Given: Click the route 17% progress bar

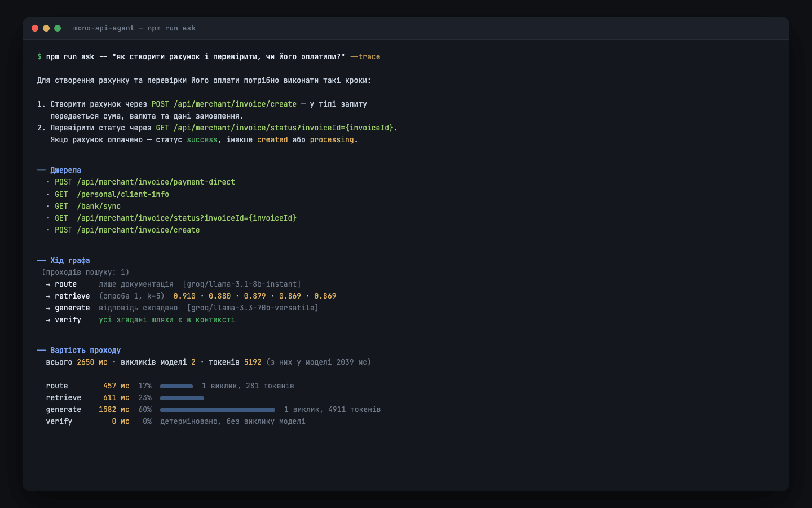Looking at the screenshot, I should (x=176, y=386).
